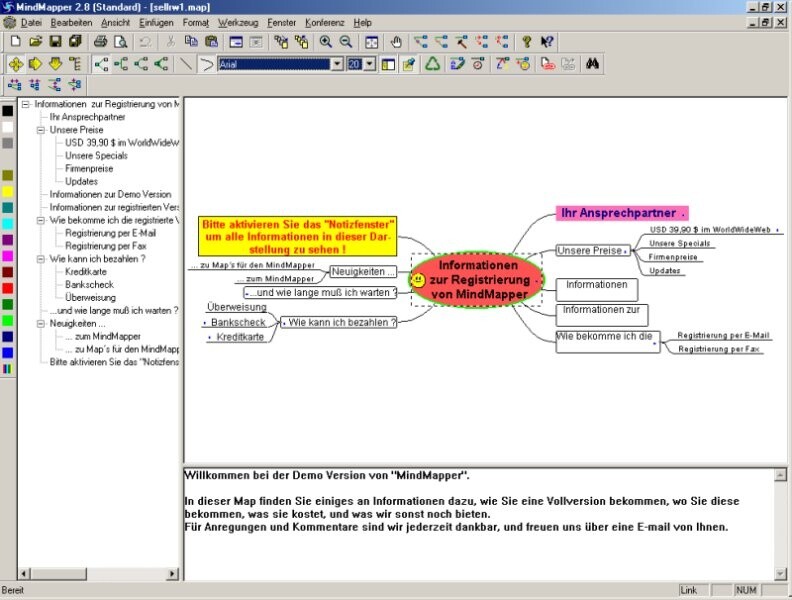Open the Datei menu
792x600 pixels.
pos(31,23)
